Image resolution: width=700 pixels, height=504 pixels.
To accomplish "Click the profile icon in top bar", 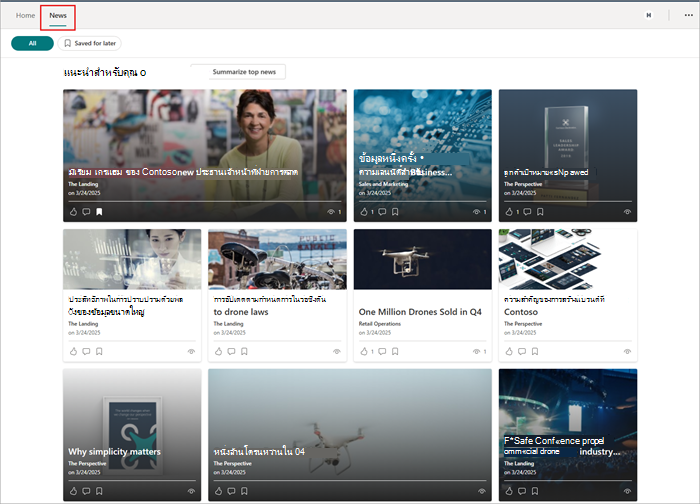I will [649, 15].
